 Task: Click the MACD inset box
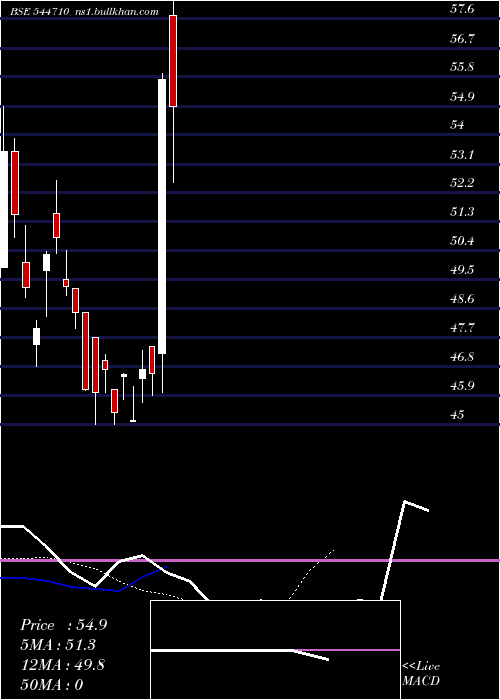(275, 650)
